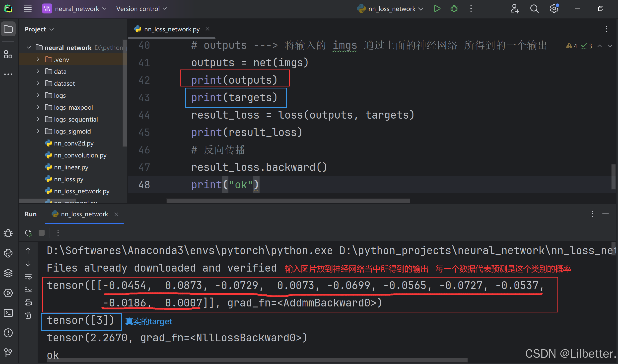This screenshot has height=364, width=618.
Task: Open Search Everywhere magnifier
Action: coord(534,9)
